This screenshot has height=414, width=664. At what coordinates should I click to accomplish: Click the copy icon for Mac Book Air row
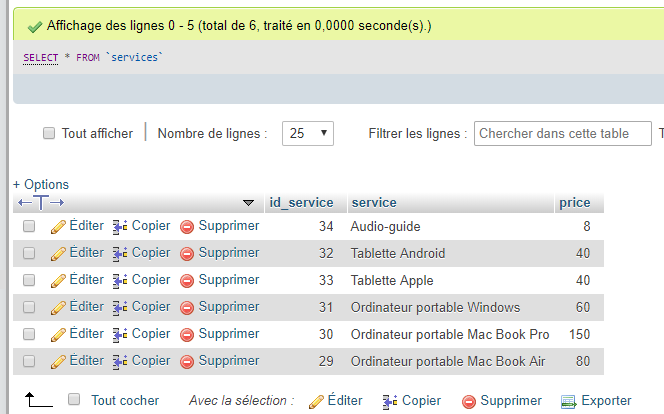coord(120,362)
